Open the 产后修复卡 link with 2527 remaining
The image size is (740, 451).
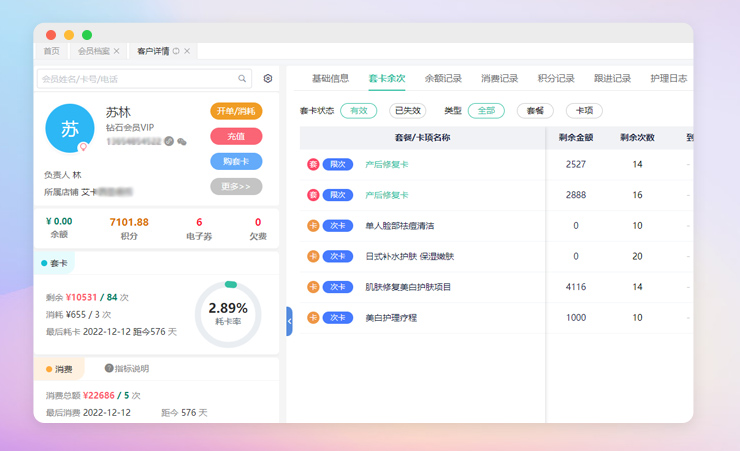coord(387,164)
